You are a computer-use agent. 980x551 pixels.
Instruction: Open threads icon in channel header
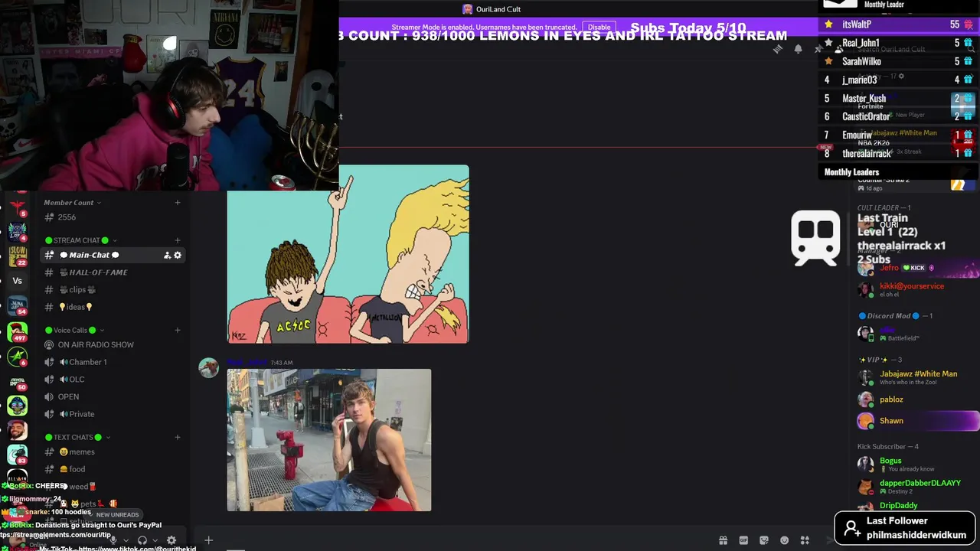click(777, 49)
